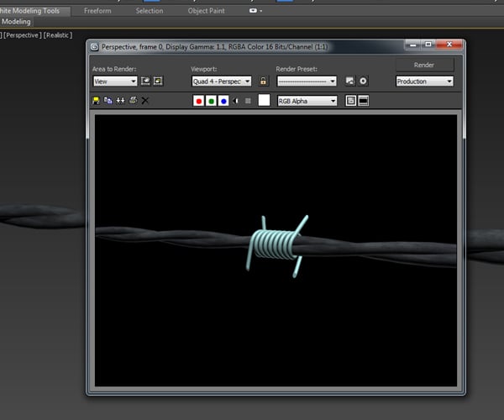The width and height of the screenshot is (504, 420).
Task: Toggle the monochrome display button
Action: 248,101
